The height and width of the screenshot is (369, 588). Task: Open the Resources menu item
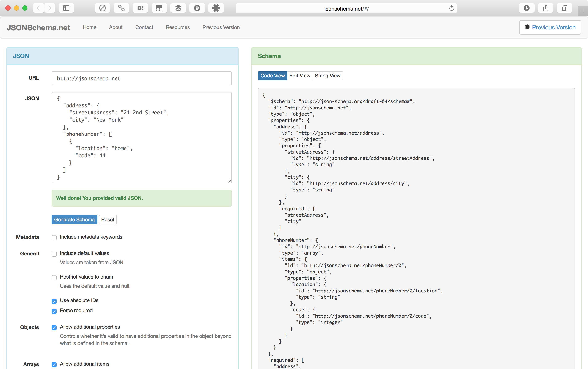(178, 27)
